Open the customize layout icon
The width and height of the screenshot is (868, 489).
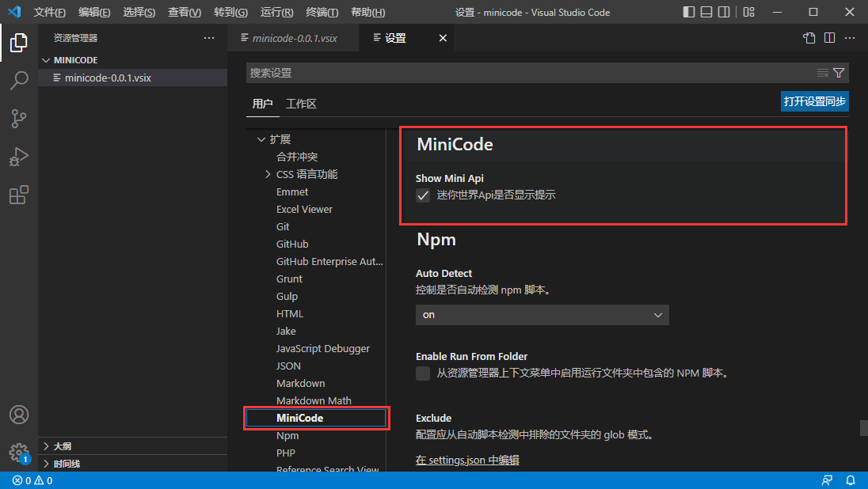coord(749,12)
